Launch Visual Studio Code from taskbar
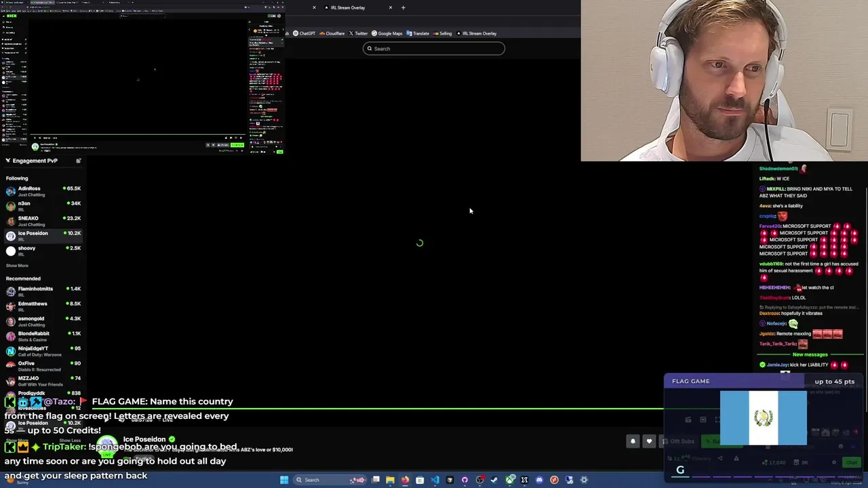This screenshot has height=488, width=868. 435,480
